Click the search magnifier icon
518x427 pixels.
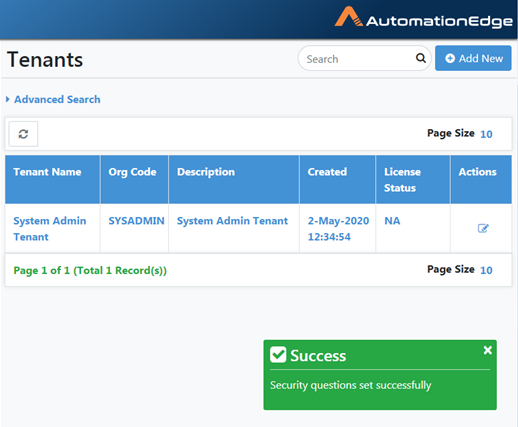pos(421,58)
